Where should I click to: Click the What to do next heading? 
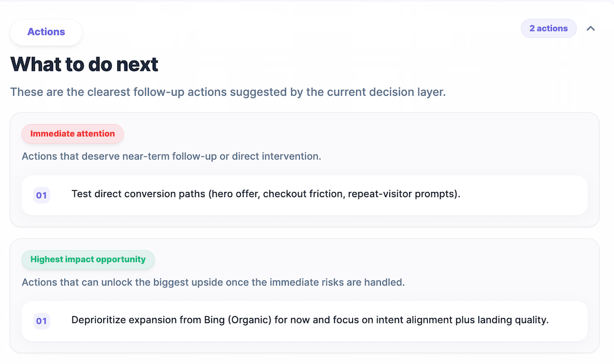[x=84, y=64]
